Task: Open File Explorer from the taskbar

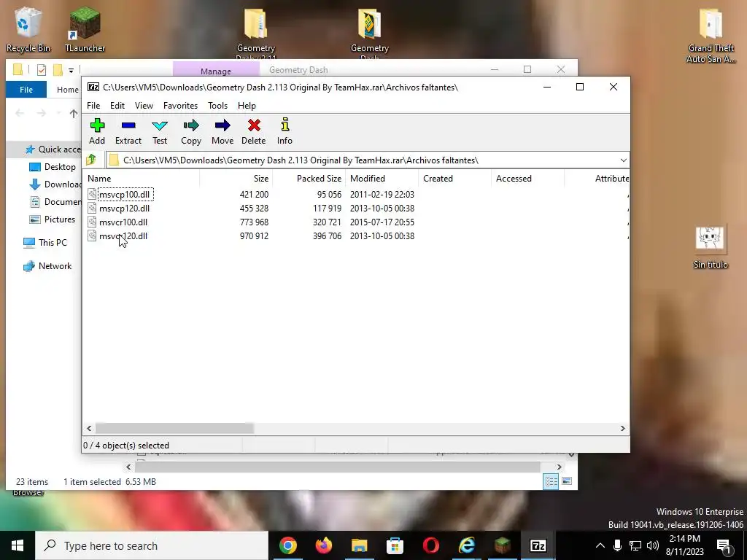Action: tap(359, 545)
